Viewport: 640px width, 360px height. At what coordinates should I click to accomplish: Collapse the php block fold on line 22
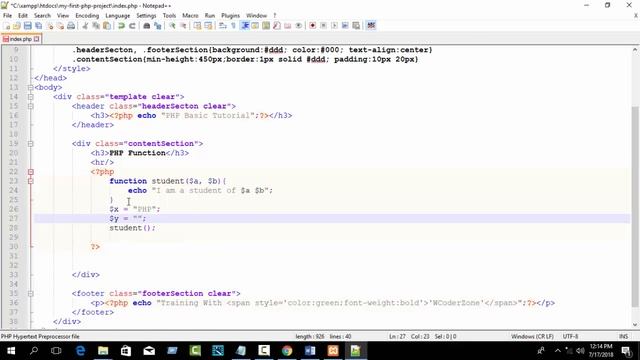pyautogui.click(x=31, y=172)
